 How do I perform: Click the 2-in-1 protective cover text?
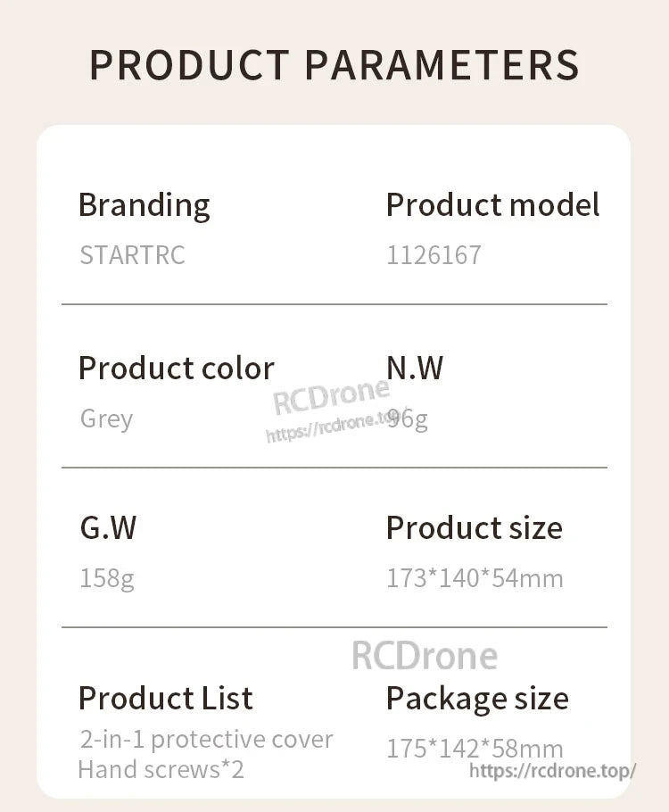[206, 740]
